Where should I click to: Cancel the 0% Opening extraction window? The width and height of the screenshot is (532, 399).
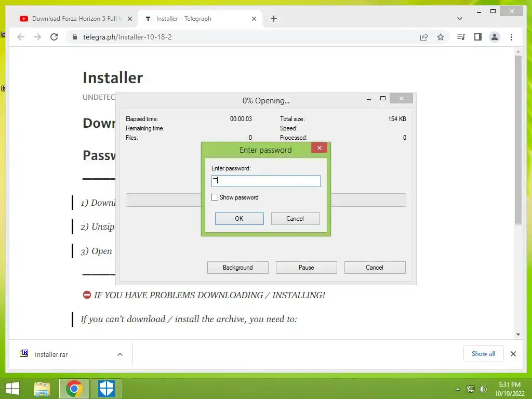pos(375,268)
